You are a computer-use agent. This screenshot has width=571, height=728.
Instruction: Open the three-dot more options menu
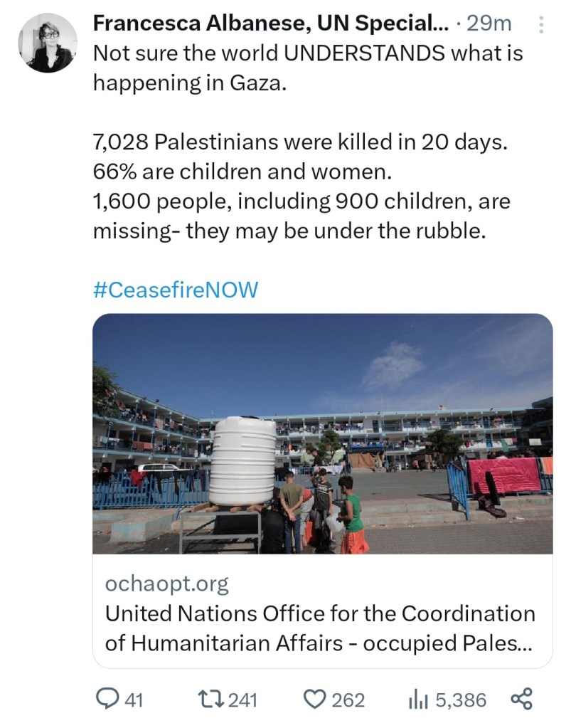[540, 25]
